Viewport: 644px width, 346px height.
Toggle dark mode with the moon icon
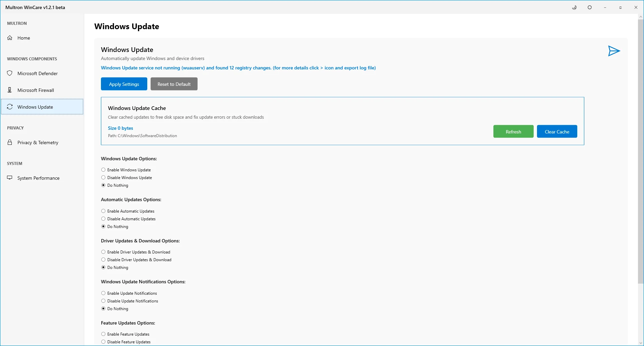[574, 7]
